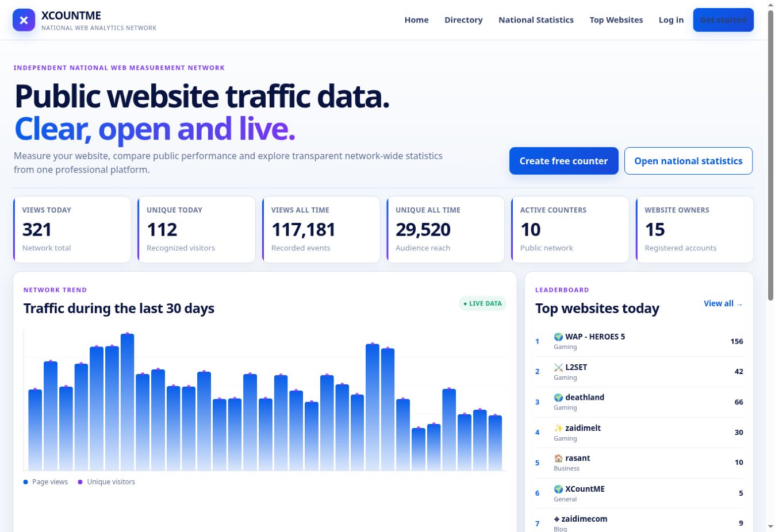The height and width of the screenshot is (532, 775).
Task: Click the Website Owners stat card
Action: tap(695, 230)
